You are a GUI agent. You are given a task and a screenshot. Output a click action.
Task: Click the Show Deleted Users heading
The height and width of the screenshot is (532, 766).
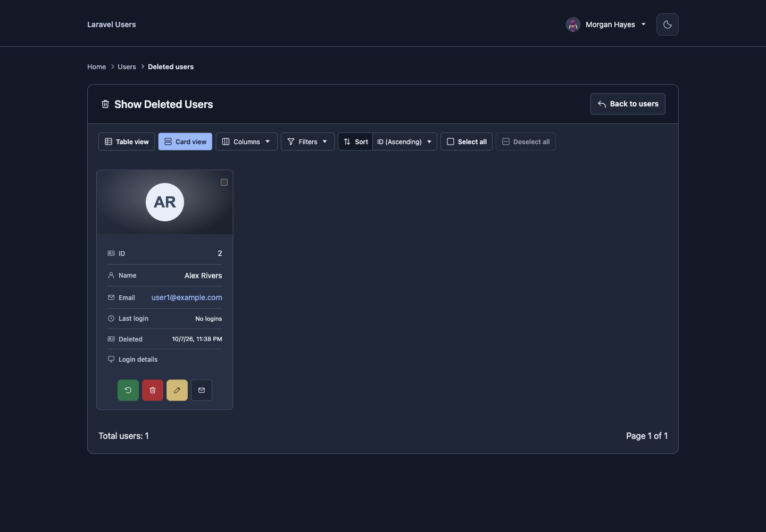164,104
